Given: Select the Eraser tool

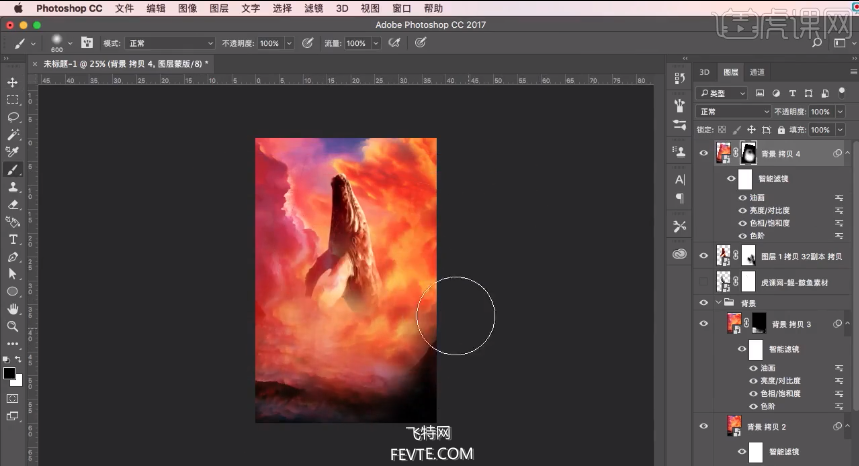Looking at the screenshot, I should (x=12, y=205).
